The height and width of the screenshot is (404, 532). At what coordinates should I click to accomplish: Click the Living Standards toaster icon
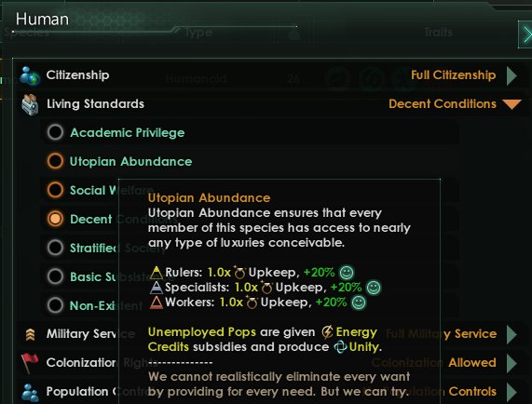(30, 104)
